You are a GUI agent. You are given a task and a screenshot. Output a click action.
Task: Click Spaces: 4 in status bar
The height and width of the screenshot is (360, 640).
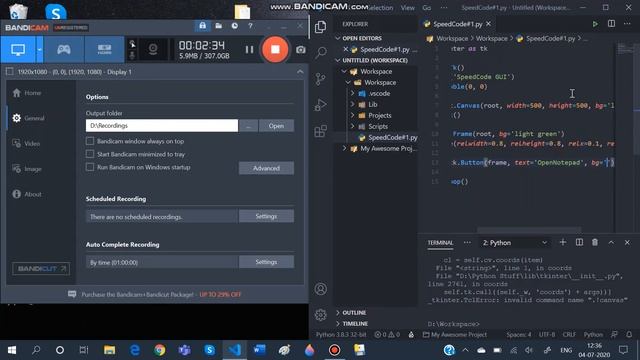(519, 335)
